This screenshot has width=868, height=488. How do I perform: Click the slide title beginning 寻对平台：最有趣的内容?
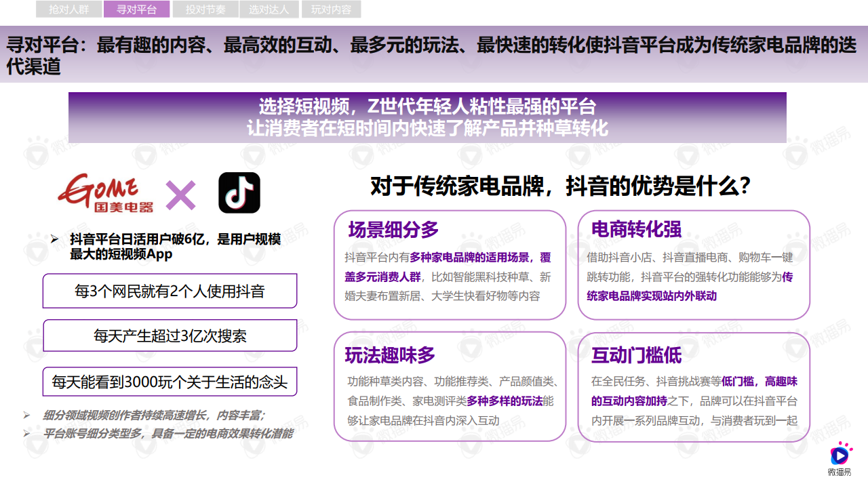[x=431, y=56]
